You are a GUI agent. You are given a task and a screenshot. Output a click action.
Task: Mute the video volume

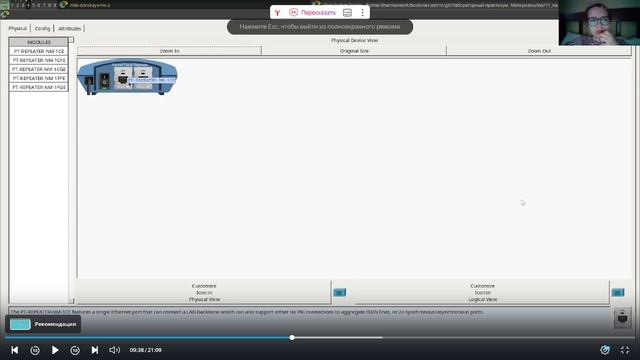[115, 350]
